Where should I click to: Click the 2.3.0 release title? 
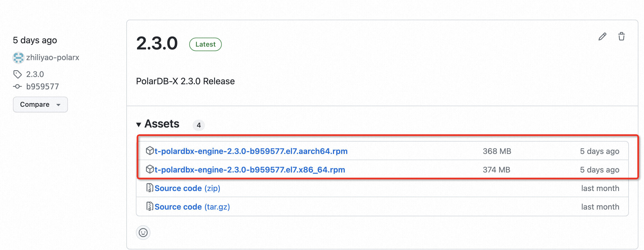157,44
